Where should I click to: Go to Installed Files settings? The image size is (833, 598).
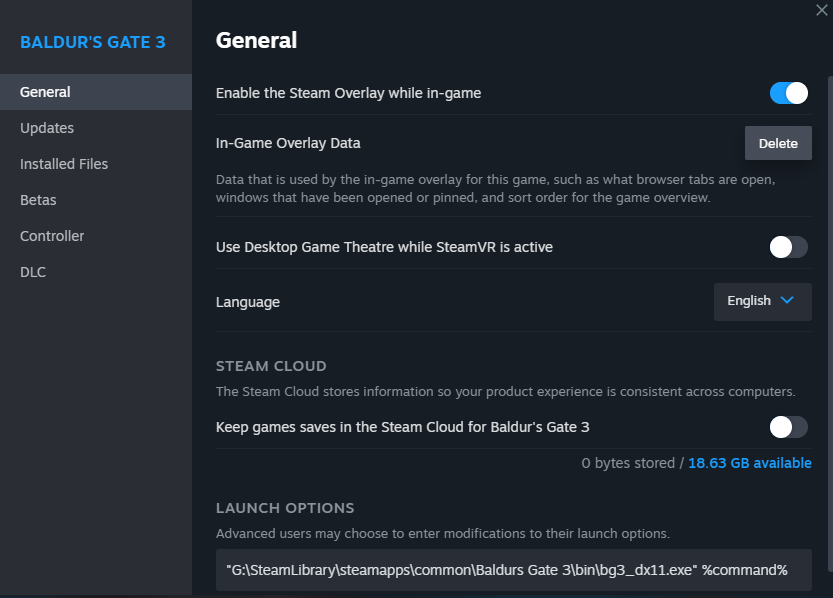pyautogui.click(x=64, y=164)
